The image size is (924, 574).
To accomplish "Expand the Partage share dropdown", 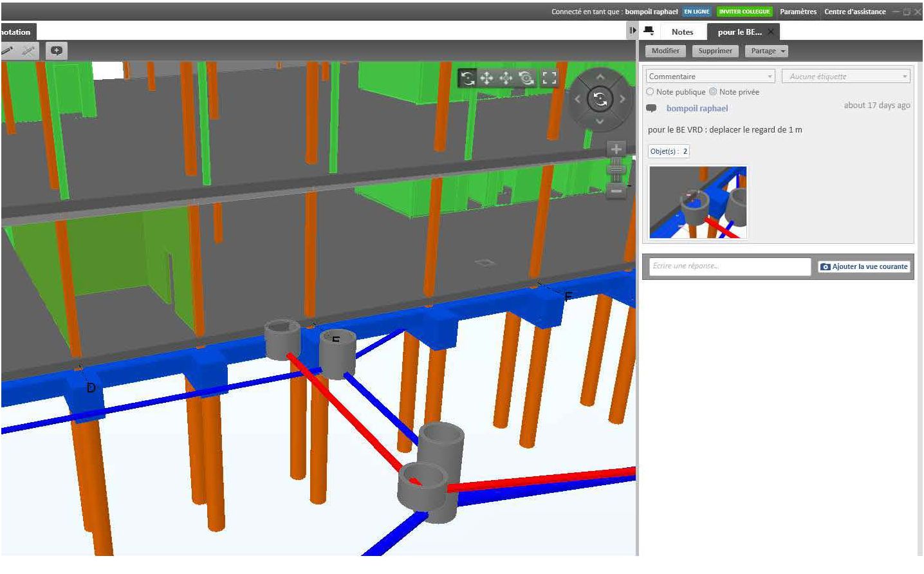I will [x=766, y=51].
